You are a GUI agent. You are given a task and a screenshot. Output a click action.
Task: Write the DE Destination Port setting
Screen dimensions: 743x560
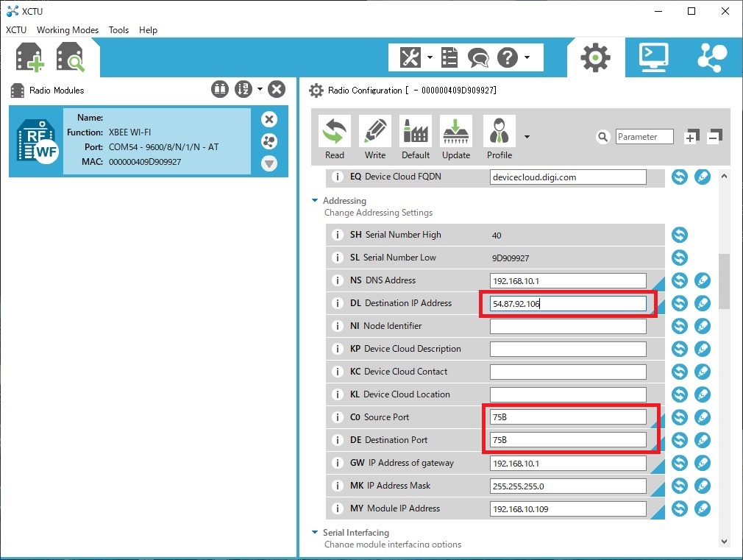pyautogui.click(x=703, y=440)
